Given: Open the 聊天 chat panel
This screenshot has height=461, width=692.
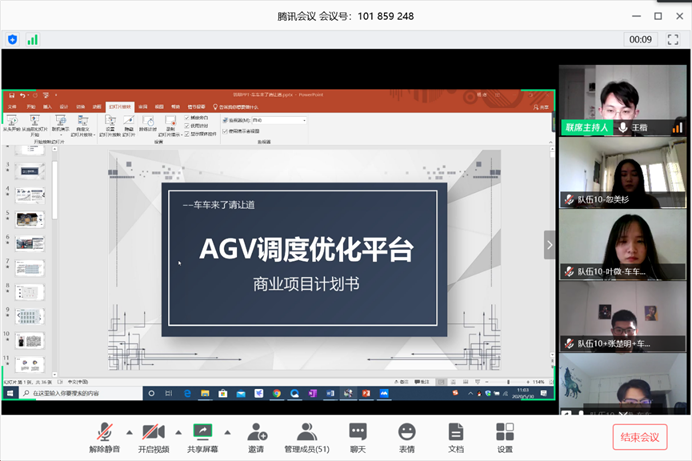Looking at the screenshot, I should pos(358,433).
